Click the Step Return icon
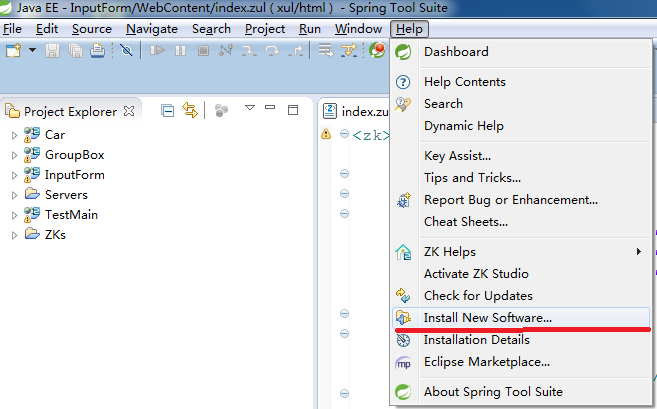The image size is (657, 409). click(x=296, y=51)
